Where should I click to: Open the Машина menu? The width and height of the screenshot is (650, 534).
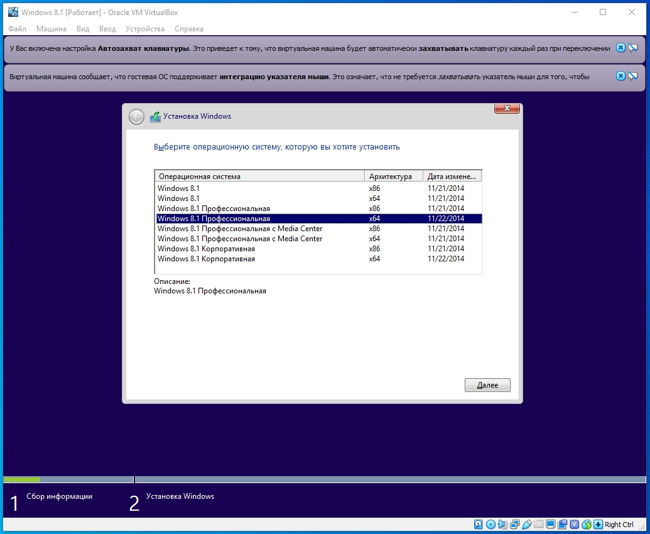pyautogui.click(x=51, y=29)
